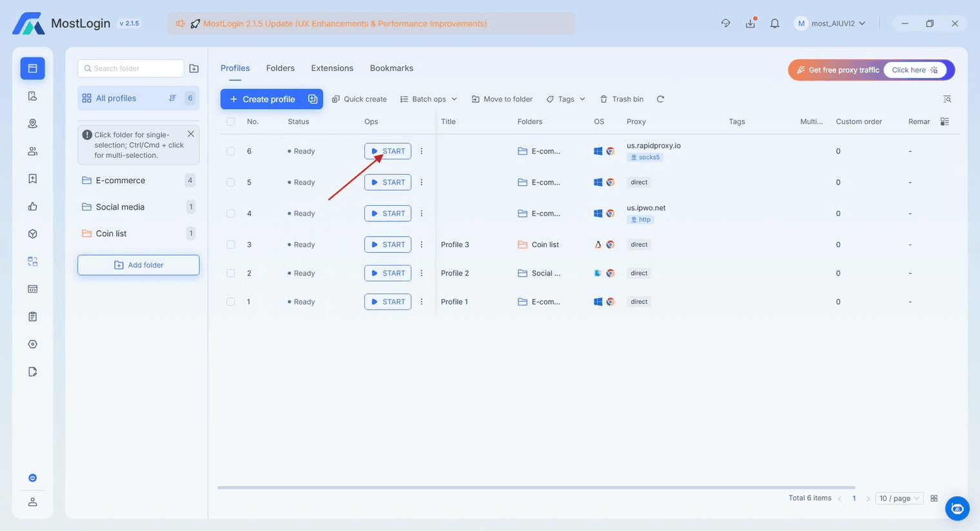Click the us.rapidproxy.io proxy cell
Image resolution: width=980 pixels, height=531 pixels.
coord(653,151)
